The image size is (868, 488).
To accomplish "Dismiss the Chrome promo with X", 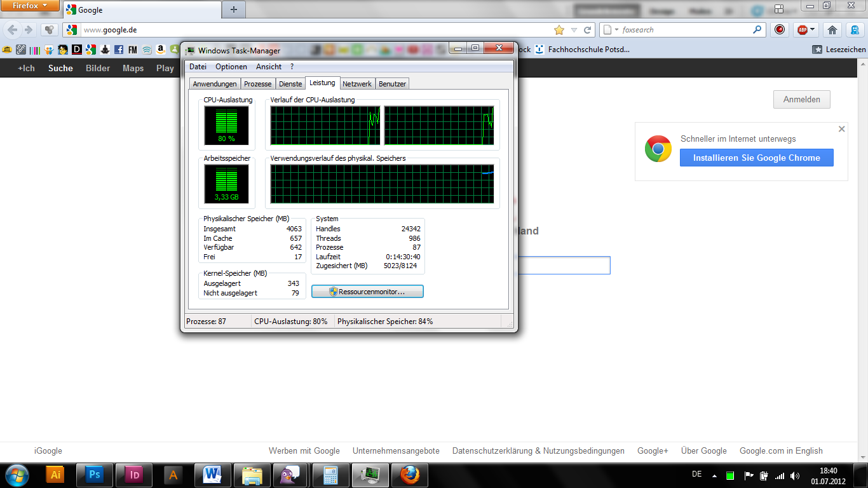I will (842, 129).
